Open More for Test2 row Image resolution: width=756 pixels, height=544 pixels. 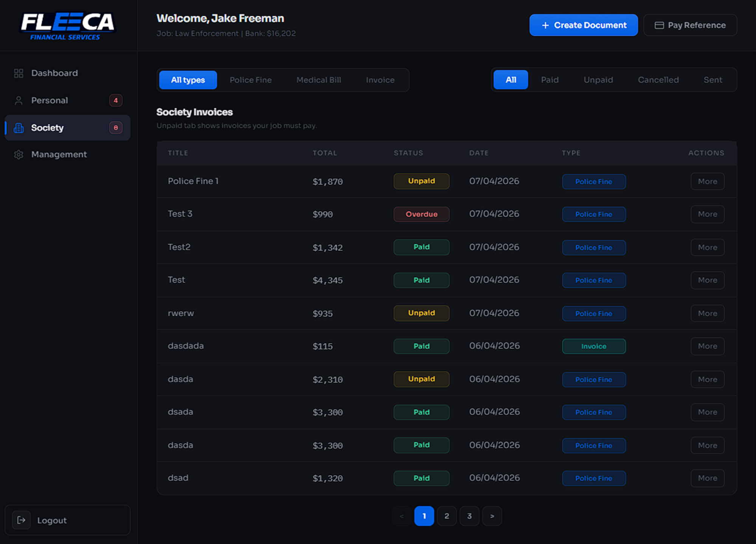(707, 247)
